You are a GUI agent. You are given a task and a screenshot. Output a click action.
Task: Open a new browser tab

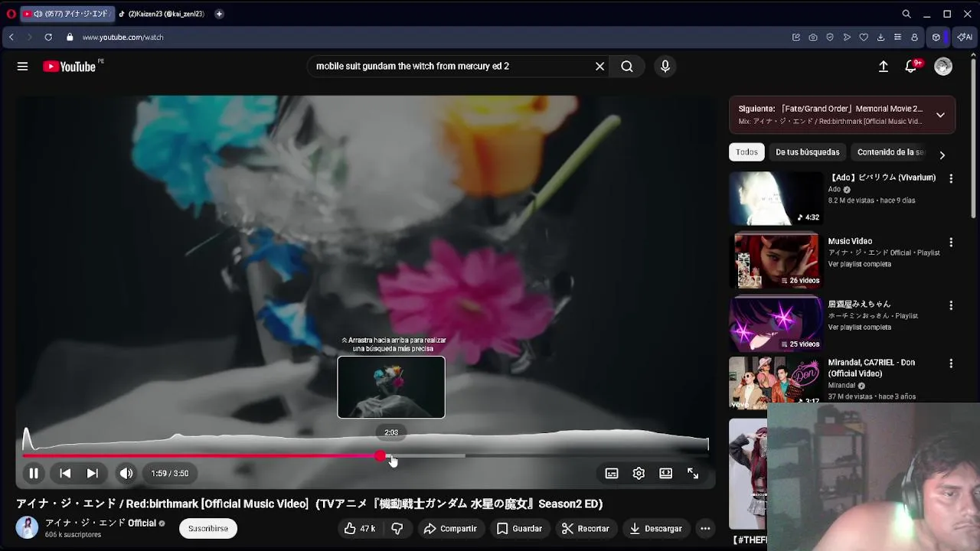219,14
